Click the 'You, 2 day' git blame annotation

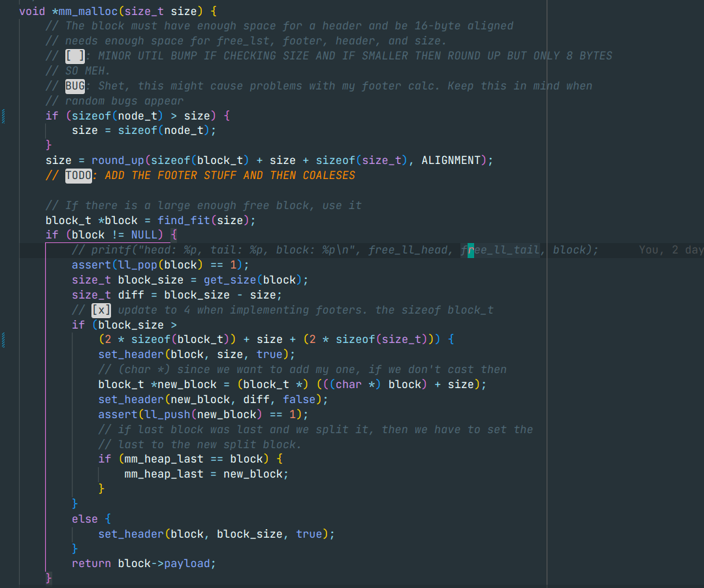(670, 250)
